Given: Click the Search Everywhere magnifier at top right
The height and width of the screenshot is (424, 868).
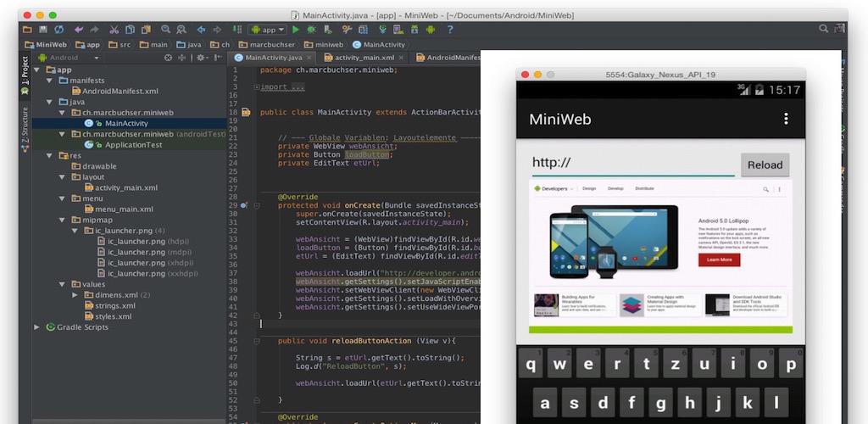Looking at the screenshot, I should click(824, 29).
